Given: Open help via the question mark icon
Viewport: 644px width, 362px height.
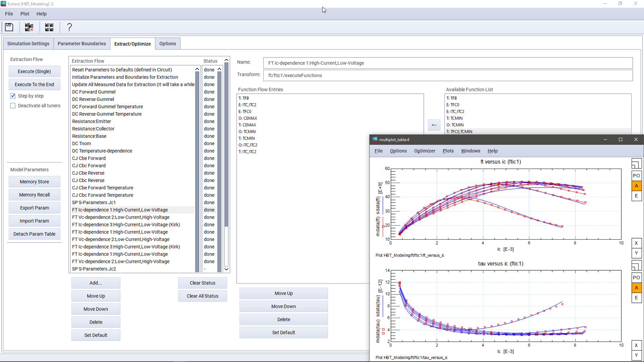Looking at the screenshot, I should tap(69, 27).
